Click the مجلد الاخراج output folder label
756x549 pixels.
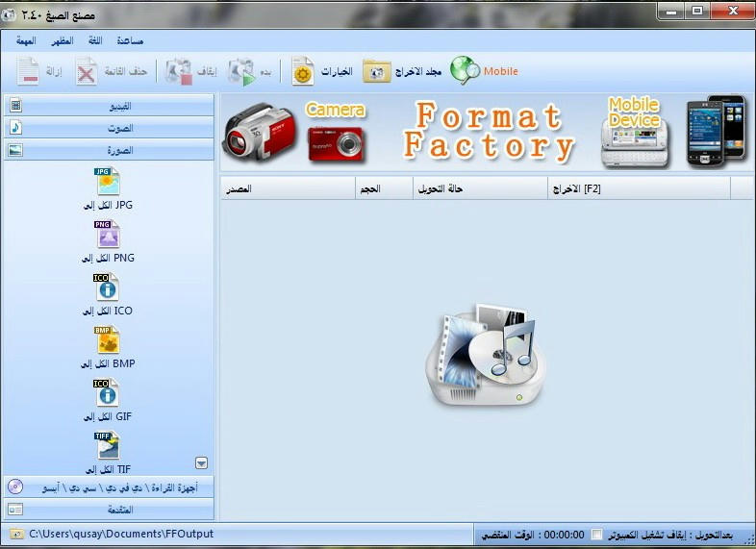418,71
